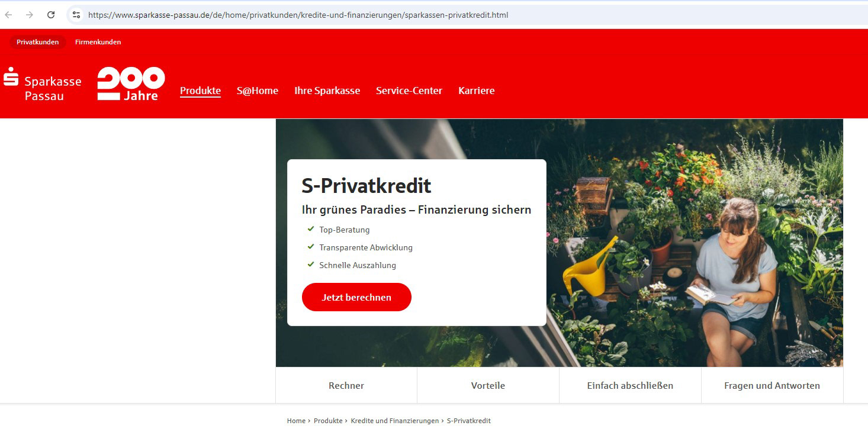868x432 pixels.
Task: Click Kredite und Finanzierungen breadcrumb link
Action: click(x=394, y=421)
